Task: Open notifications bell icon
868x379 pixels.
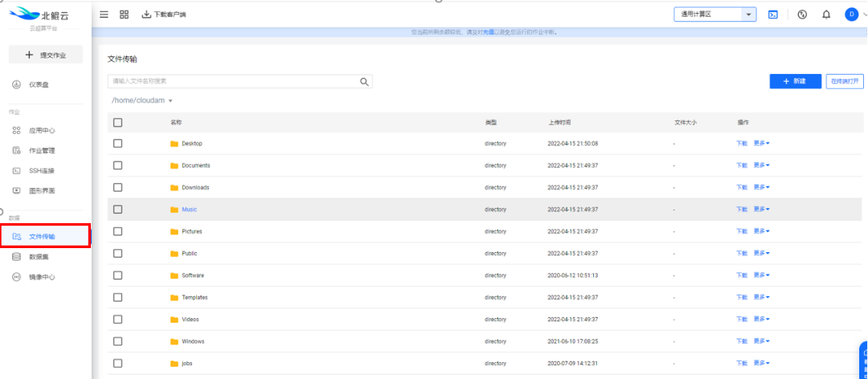Action: pos(826,15)
